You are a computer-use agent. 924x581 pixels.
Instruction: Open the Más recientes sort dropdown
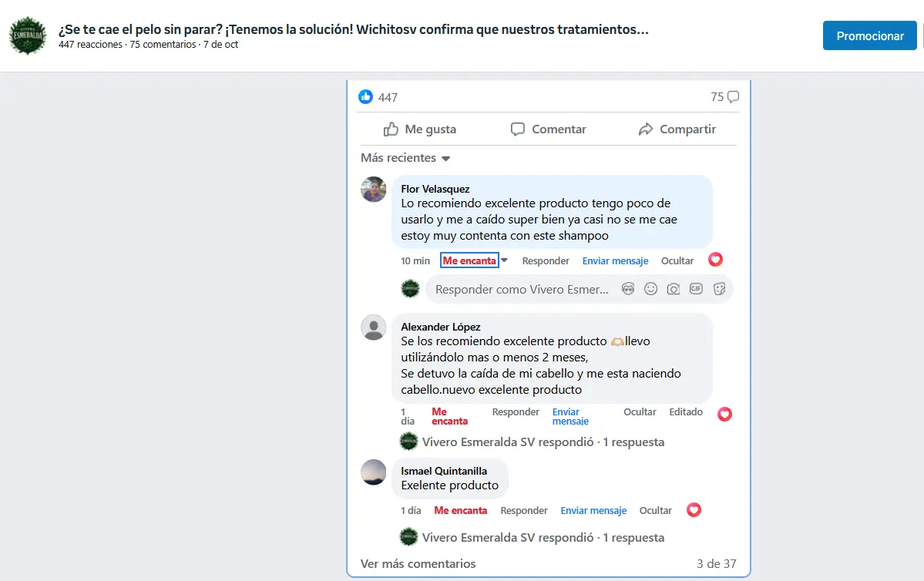405,158
